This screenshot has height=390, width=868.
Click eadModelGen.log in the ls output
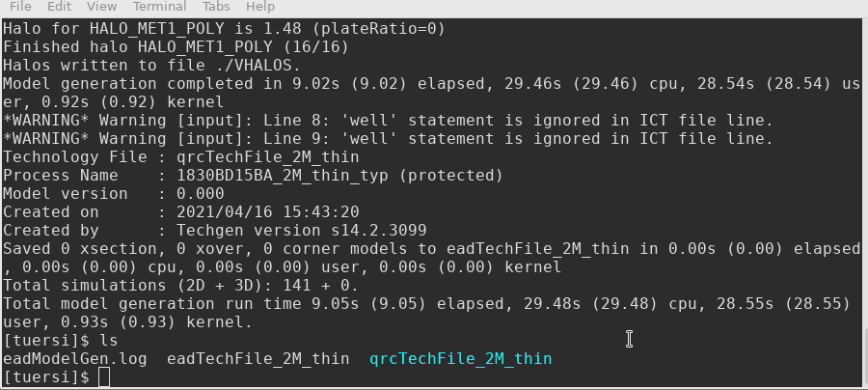(77, 359)
